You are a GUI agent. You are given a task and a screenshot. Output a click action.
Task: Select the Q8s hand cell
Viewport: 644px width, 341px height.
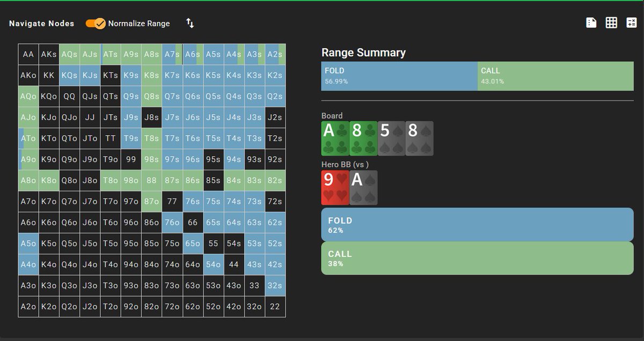pyautogui.click(x=152, y=97)
